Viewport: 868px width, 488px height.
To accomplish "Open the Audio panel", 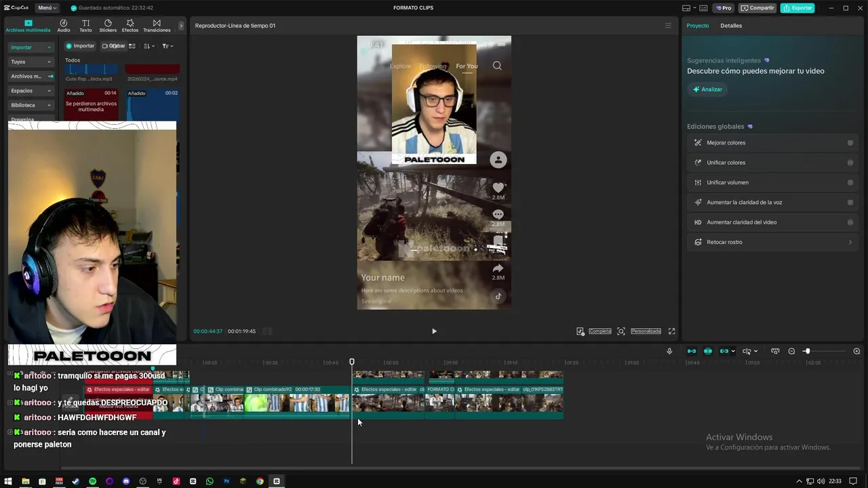I will (x=63, y=26).
